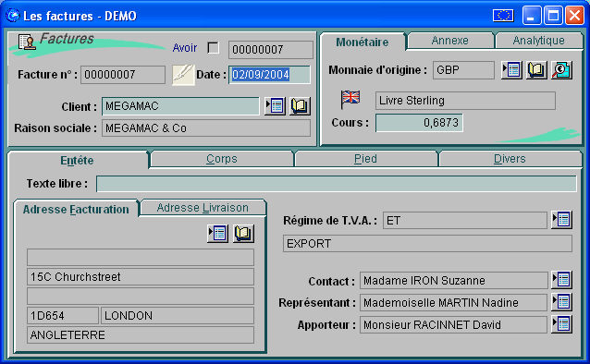Click the British flag icon
The height and width of the screenshot is (364, 590).
click(350, 99)
